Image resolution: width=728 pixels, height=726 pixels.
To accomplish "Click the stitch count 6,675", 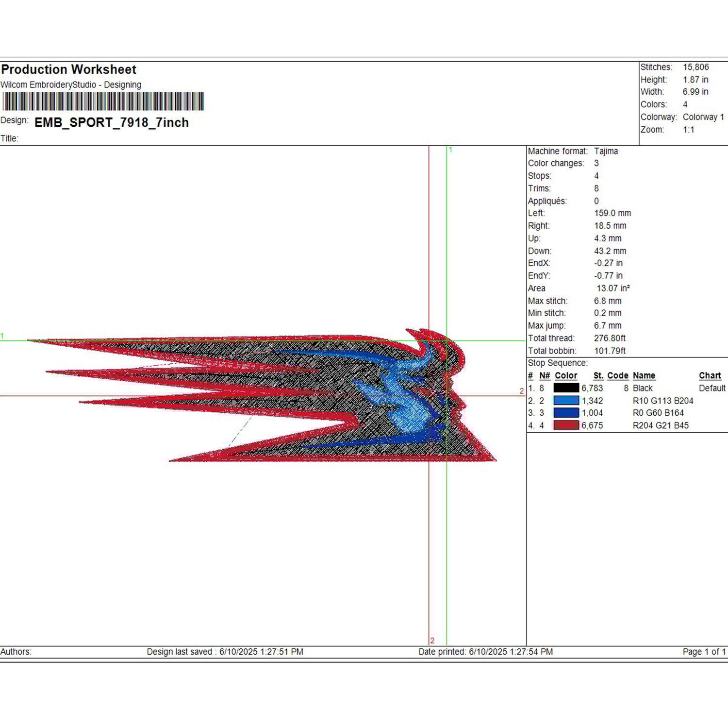I will tap(592, 425).
